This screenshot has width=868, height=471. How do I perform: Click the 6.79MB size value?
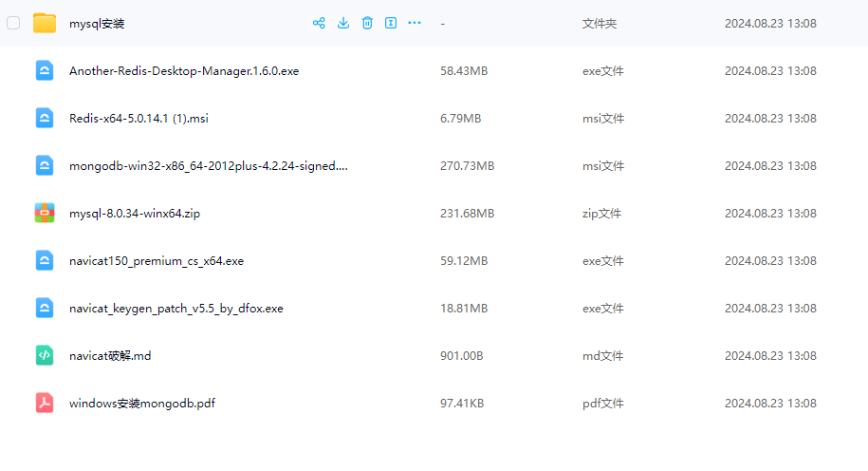coord(461,118)
